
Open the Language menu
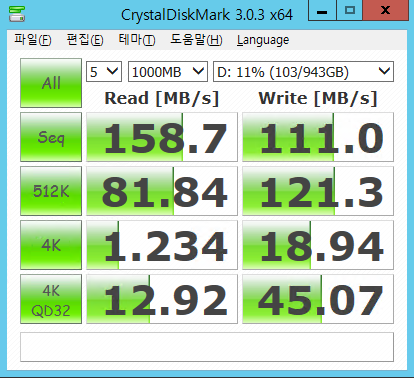click(263, 40)
